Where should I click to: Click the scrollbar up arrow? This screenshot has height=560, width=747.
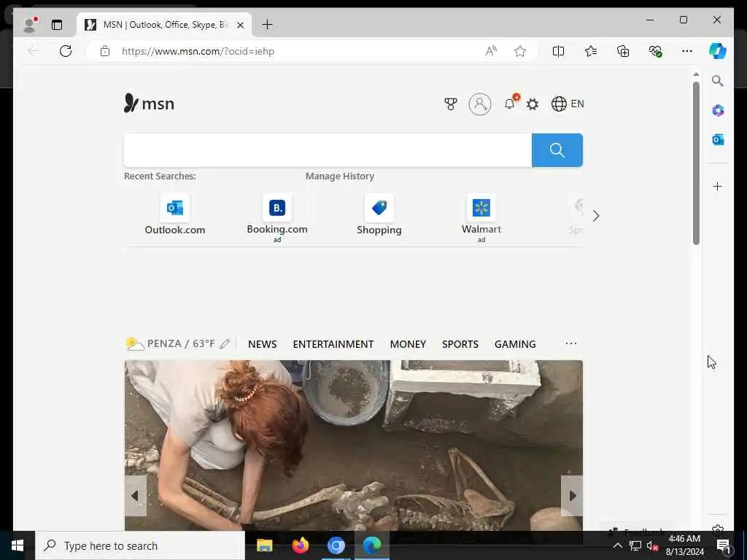[696, 74]
